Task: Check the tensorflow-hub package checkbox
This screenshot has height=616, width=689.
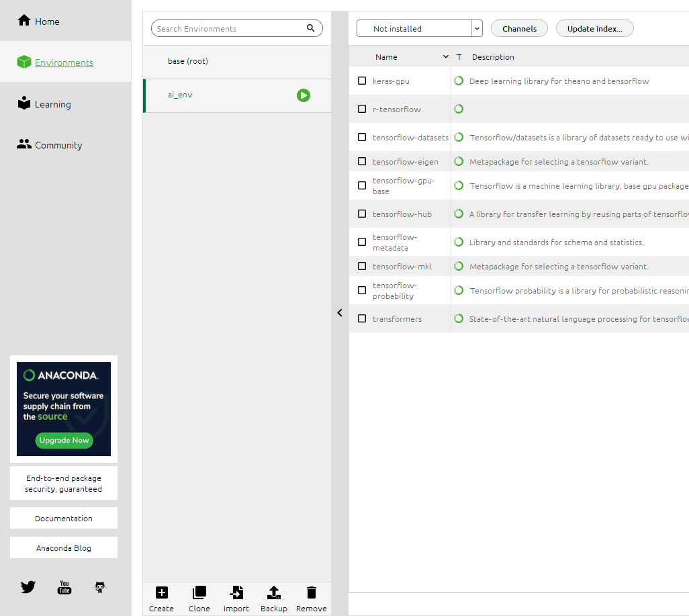Action: [362, 214]
